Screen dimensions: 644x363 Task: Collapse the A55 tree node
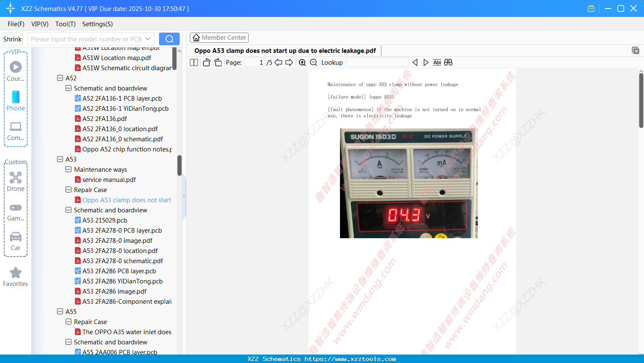click(x=60, y=312)
